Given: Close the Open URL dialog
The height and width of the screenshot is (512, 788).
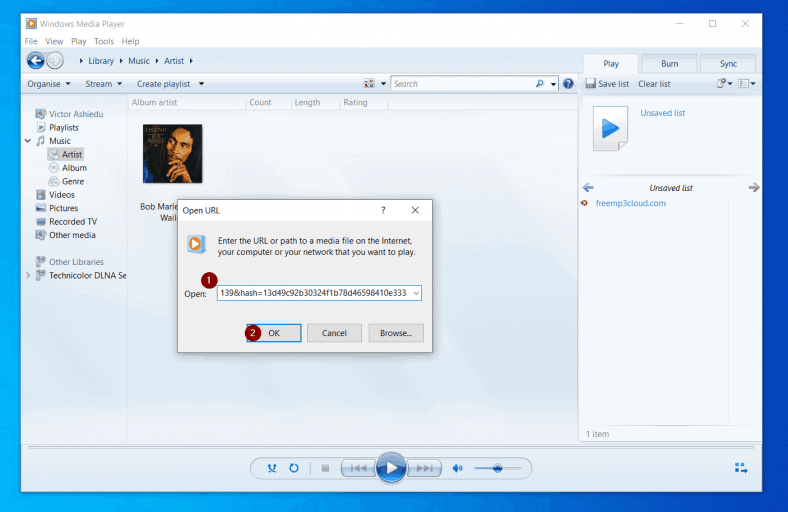Looking at the screenshot, I should (x=415, y=210).
